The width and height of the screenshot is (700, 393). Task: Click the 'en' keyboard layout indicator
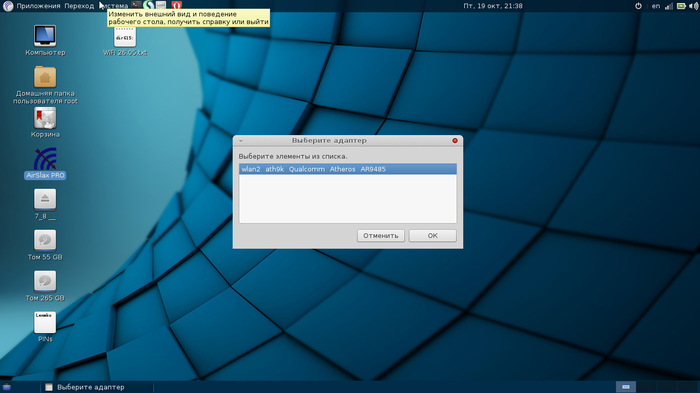click(x=655, y=6)
